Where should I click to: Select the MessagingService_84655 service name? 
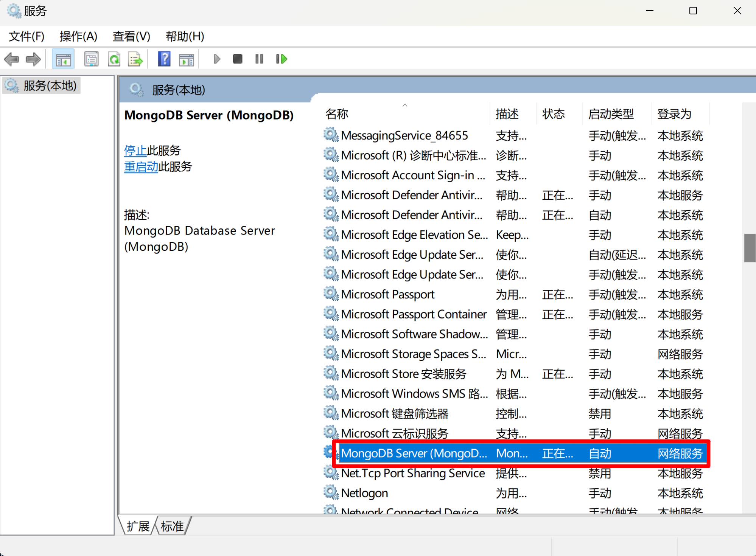404,135
